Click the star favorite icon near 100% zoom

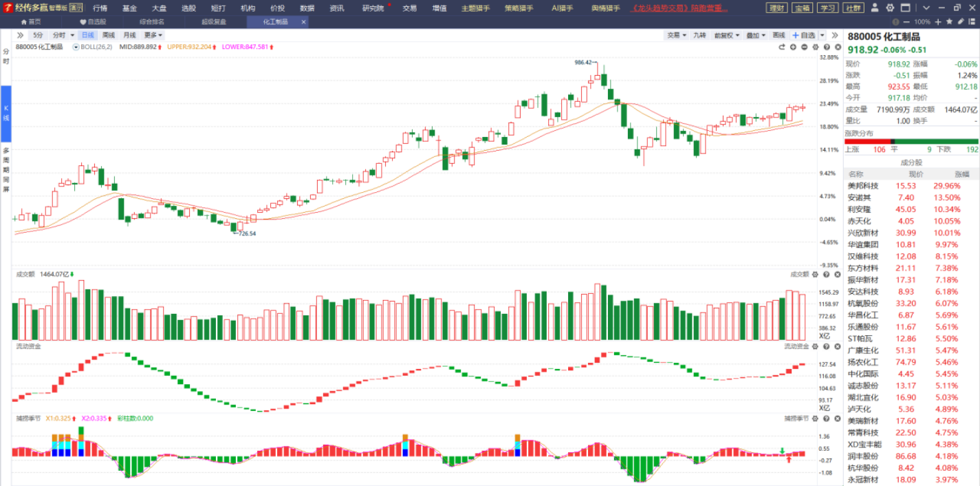click(x=949, y=22)
